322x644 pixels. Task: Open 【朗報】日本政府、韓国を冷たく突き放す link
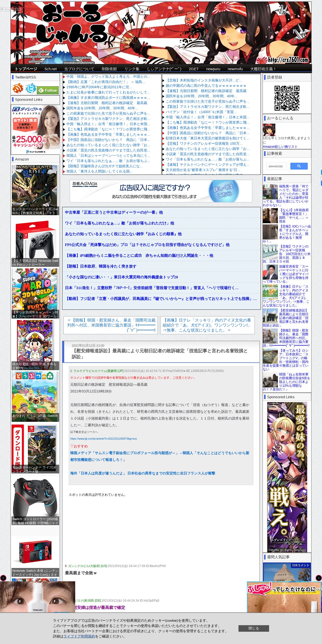click(x=101, y=266)
